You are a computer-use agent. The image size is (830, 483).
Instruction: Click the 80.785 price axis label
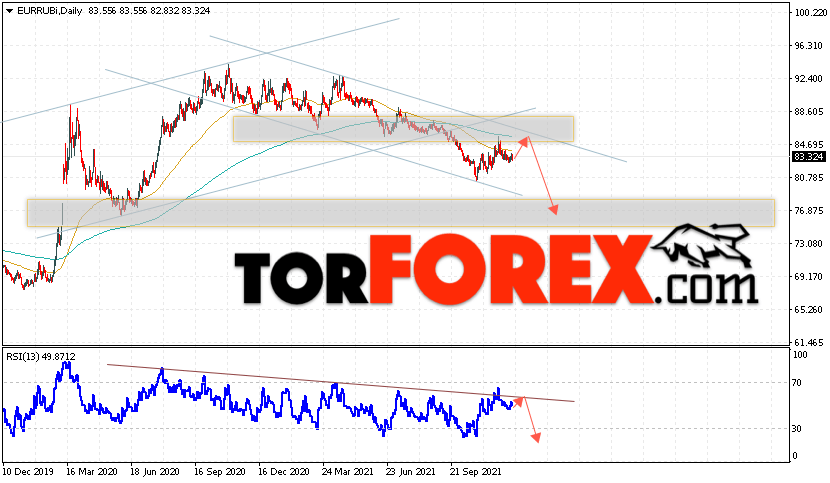[x=809, y=177]
